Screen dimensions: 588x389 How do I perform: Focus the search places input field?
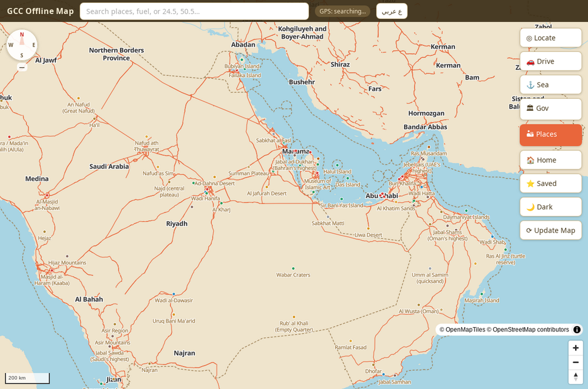click(x=194, y=11)
